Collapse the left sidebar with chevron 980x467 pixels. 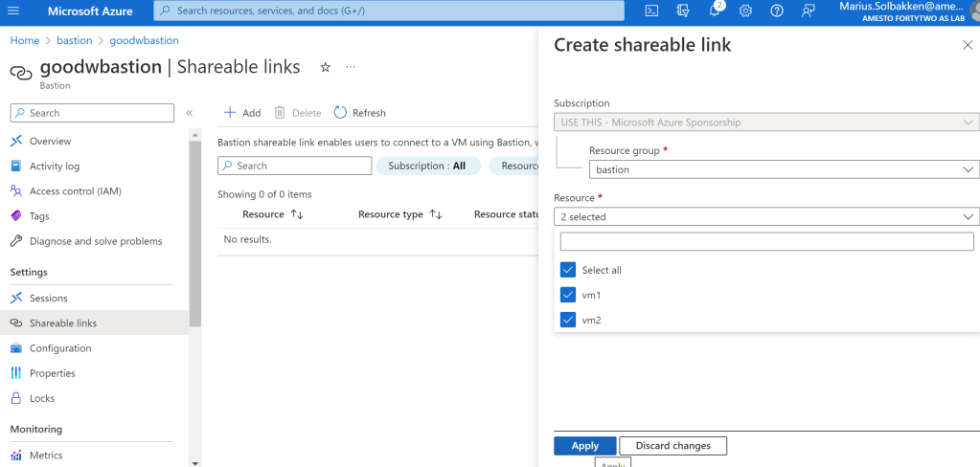click(x=190, y=113)
